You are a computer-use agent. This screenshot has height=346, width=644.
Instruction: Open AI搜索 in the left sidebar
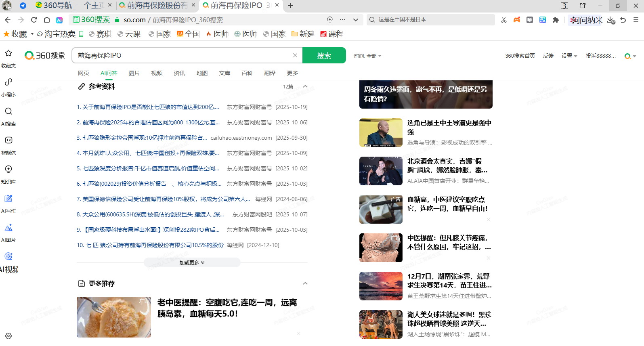pyautogui.click(x=8, y=111)
